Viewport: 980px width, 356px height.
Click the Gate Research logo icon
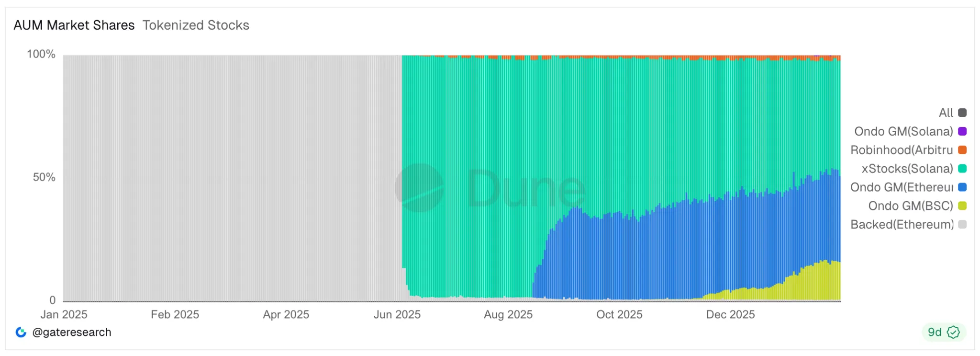tap(21, 332)
